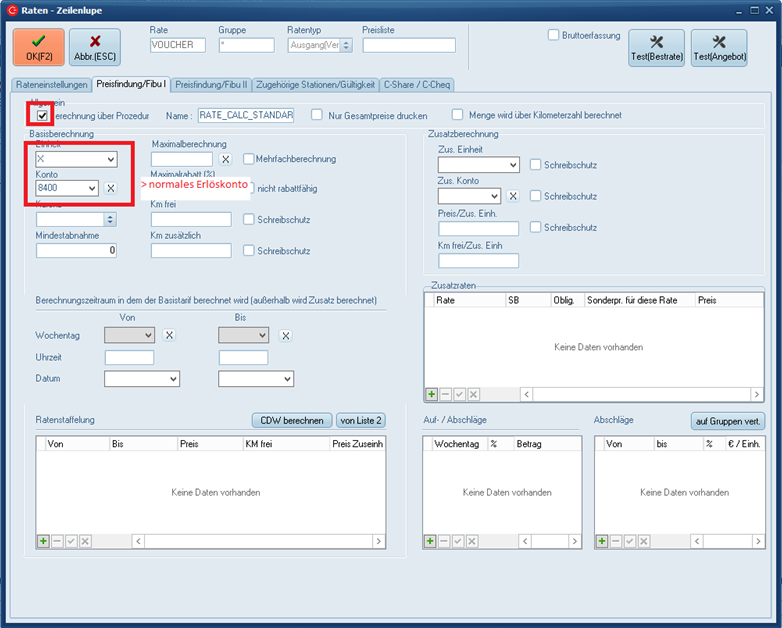782x628 pixels.
Task: Toggle Nur Gesamtpreise drucken checkbox
Action: tap(317, 115)
